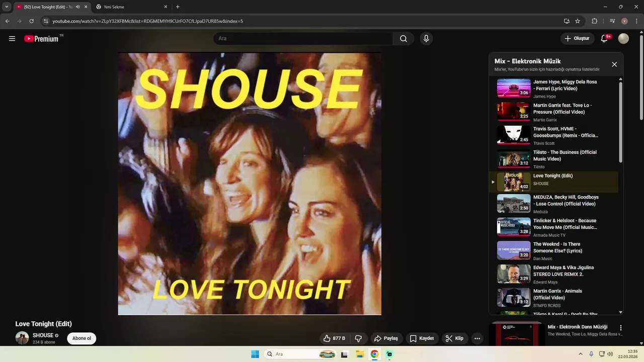Click the search magnifier button on YouTube
The width and height of the screenshot is (644, 362).
pos(404,39)
